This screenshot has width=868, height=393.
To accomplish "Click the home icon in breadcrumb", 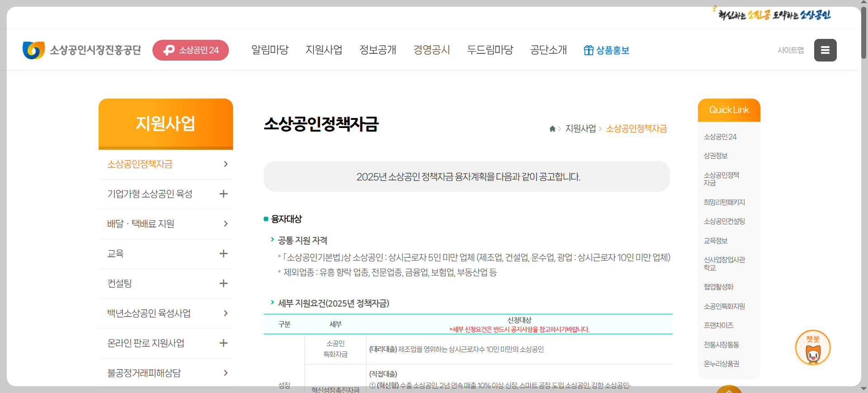I will [552, 129].
